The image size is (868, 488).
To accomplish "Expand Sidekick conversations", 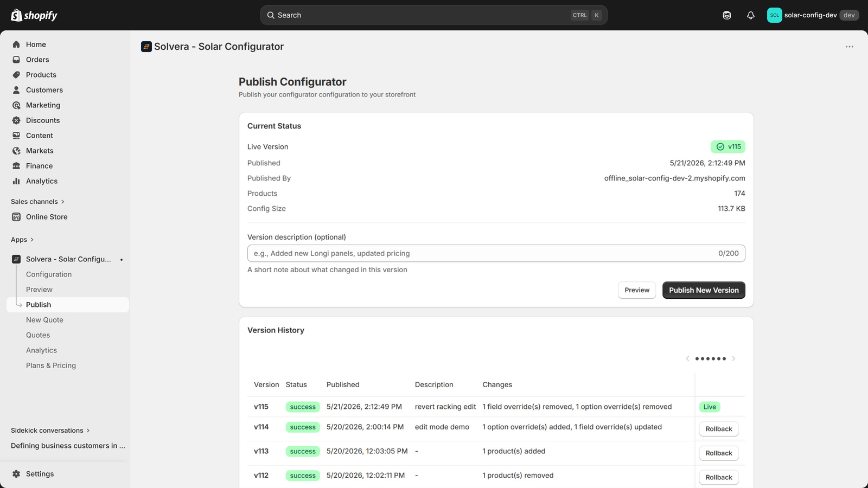I will [50, 431].
